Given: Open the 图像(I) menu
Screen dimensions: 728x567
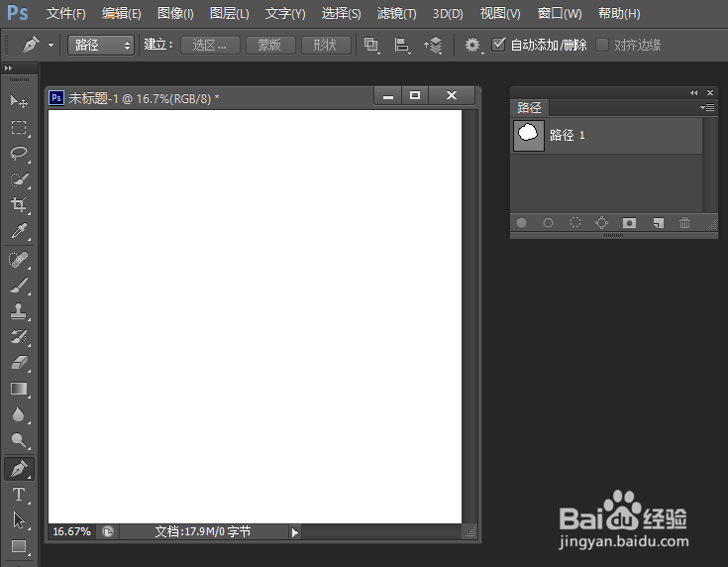Looking at the screenshot, I should point(175,14).
